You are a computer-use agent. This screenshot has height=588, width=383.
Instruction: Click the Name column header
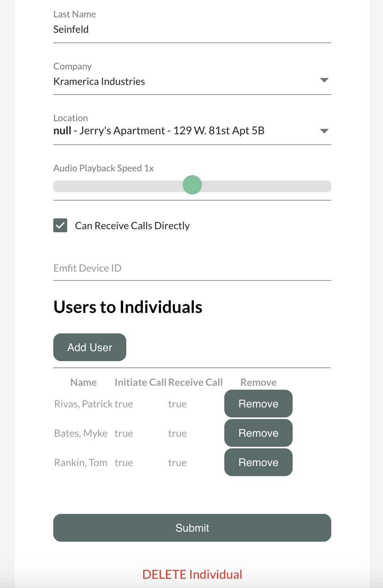83,382
